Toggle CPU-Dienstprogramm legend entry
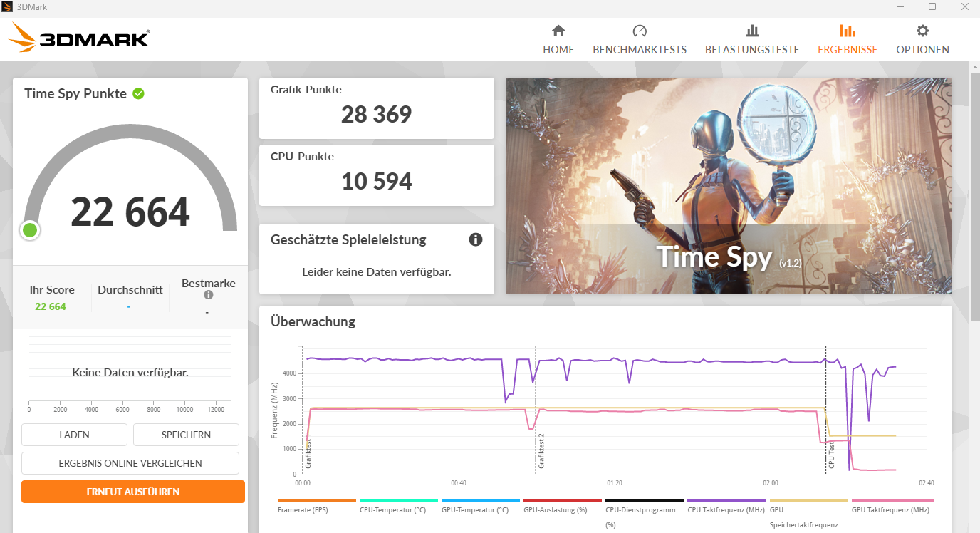The height and width of the screenshot is (533, 980). (645, 513)
